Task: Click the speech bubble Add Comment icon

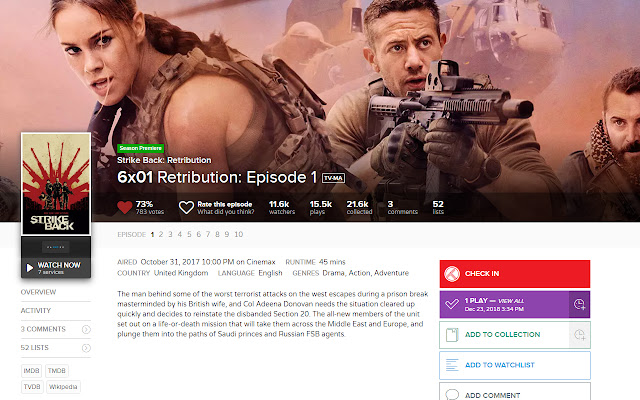Action: pyautogui.click(x=452, y=395)
